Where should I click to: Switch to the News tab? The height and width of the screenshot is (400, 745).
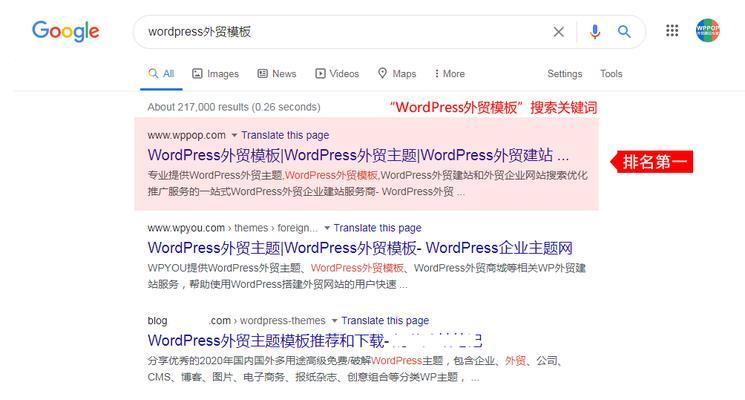click(x=277, y=74)
